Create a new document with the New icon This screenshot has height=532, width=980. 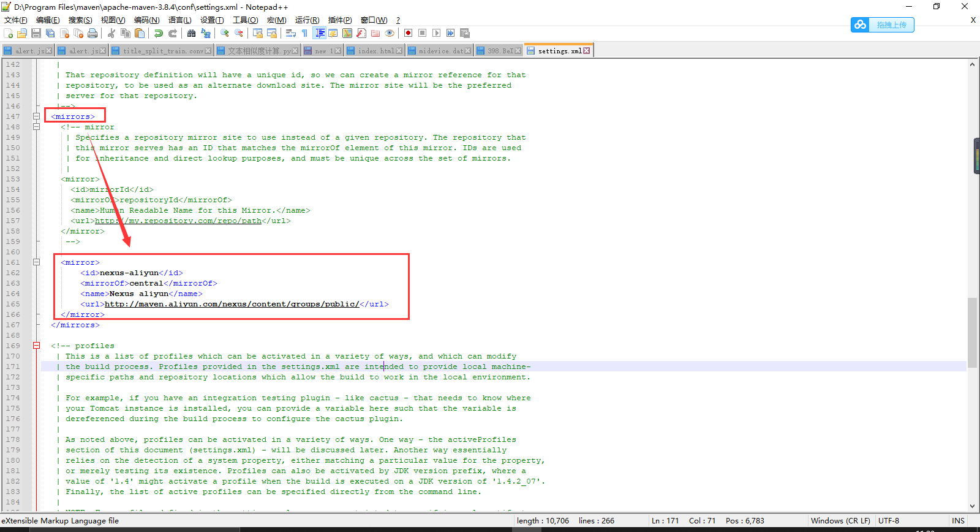[8, 33]
